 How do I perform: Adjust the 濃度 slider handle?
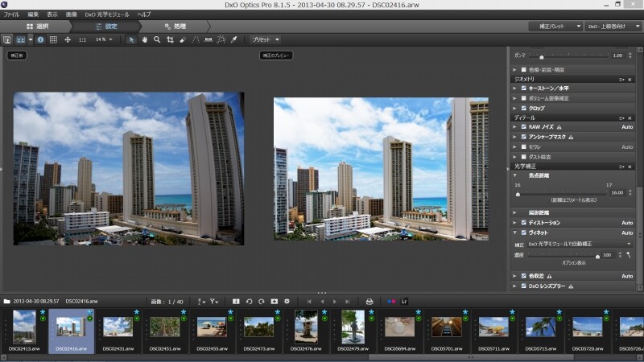[x=597, y=256]
